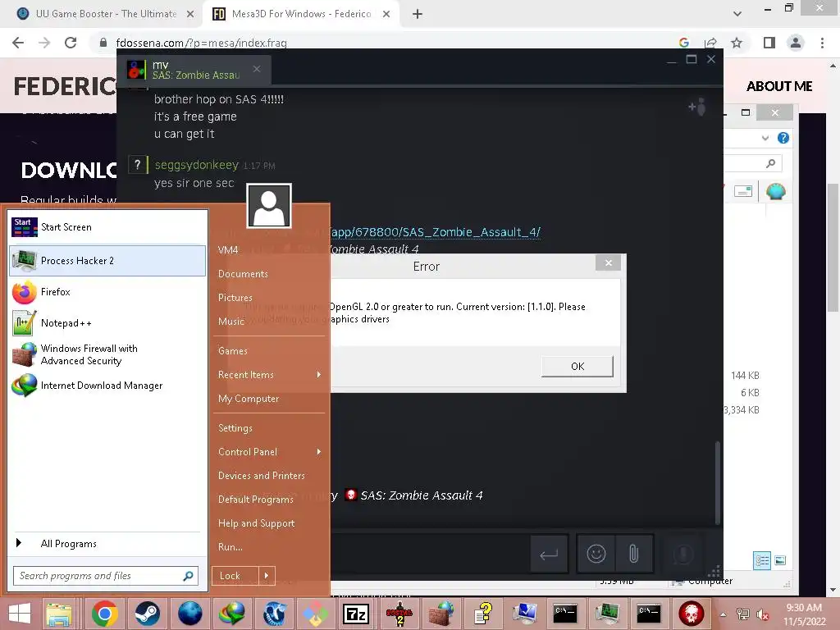This screenshot has height=630, width=840.
Task: Launch Google Chrome from the taskbar
Action: click(x=104, y=614)
